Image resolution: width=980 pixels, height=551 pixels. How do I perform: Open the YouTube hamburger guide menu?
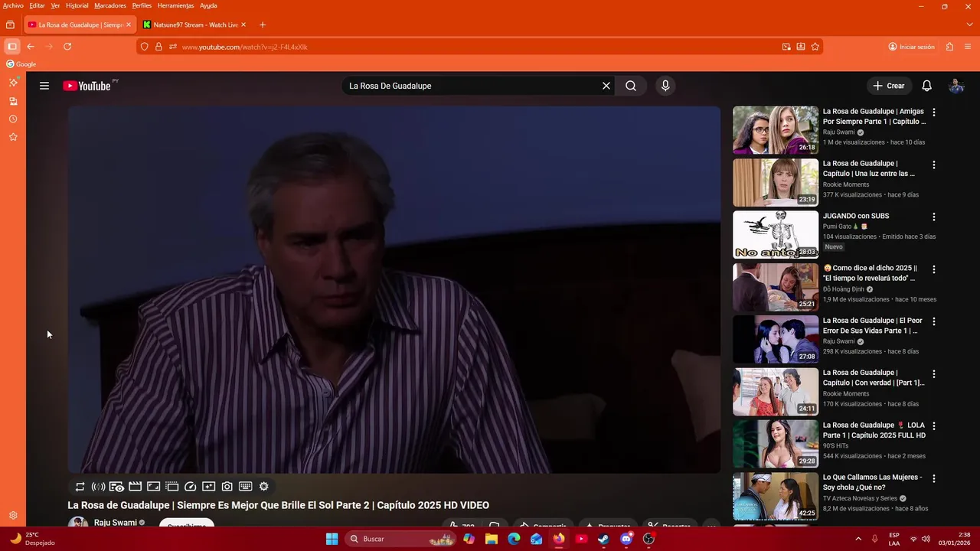pyautogui.click(x=44, y=86)
